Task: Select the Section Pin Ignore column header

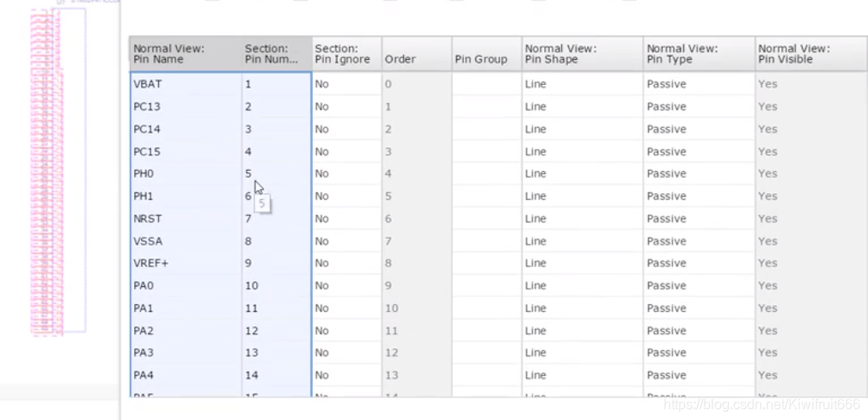Action: click(345, 54)
